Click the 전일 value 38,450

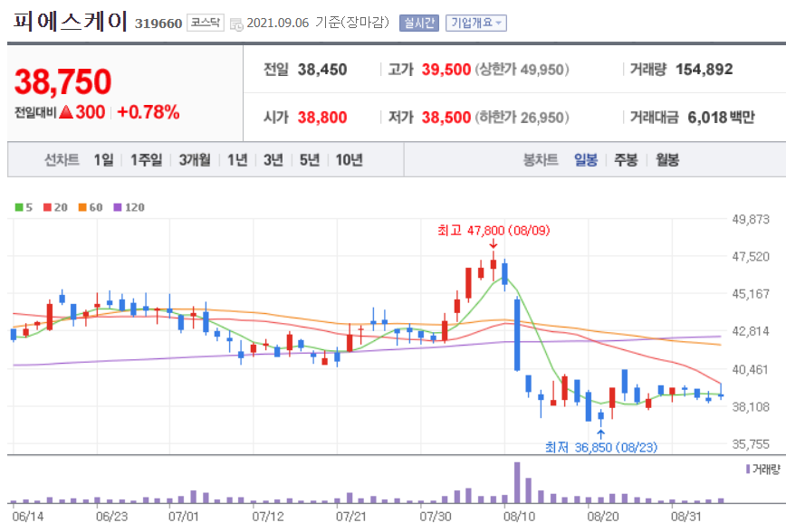[322, 69]
